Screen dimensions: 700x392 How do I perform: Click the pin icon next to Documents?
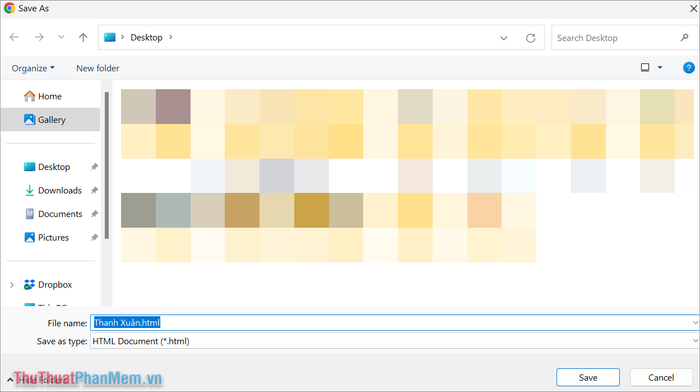pos(94,214)
